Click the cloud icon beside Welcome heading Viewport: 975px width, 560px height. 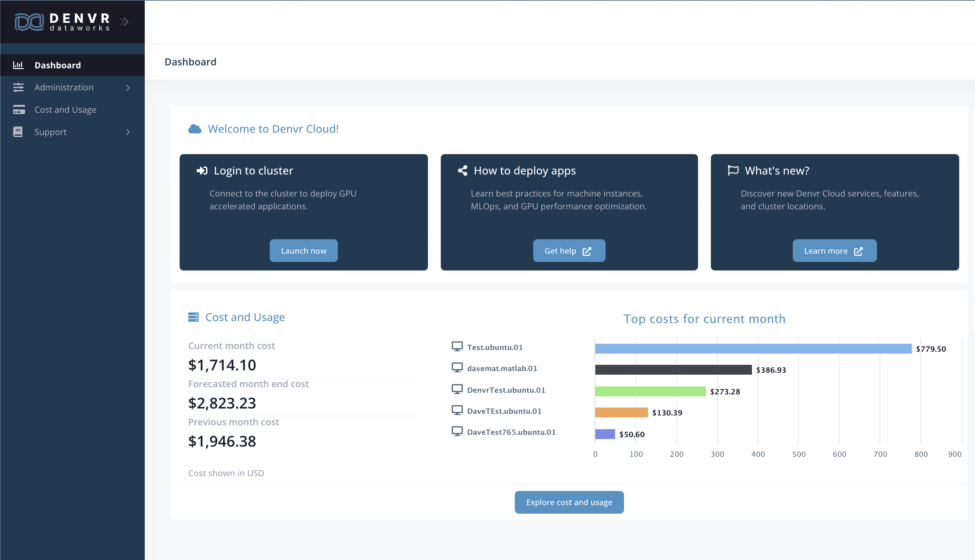[194, 129]
